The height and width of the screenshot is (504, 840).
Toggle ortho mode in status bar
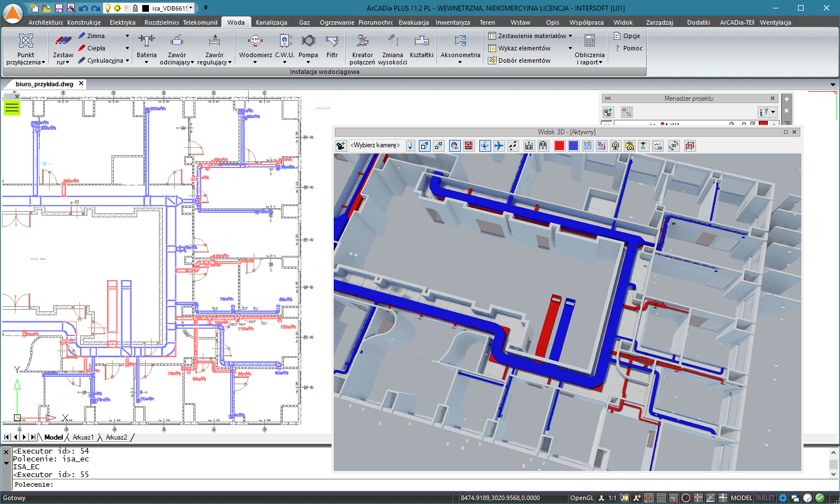(674, 497)
